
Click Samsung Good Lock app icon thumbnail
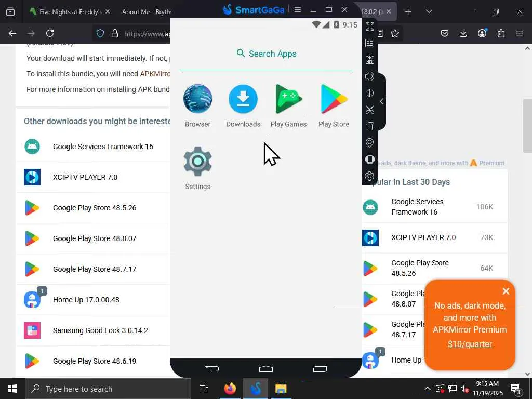pyautogui.click(x=32, y=330)
